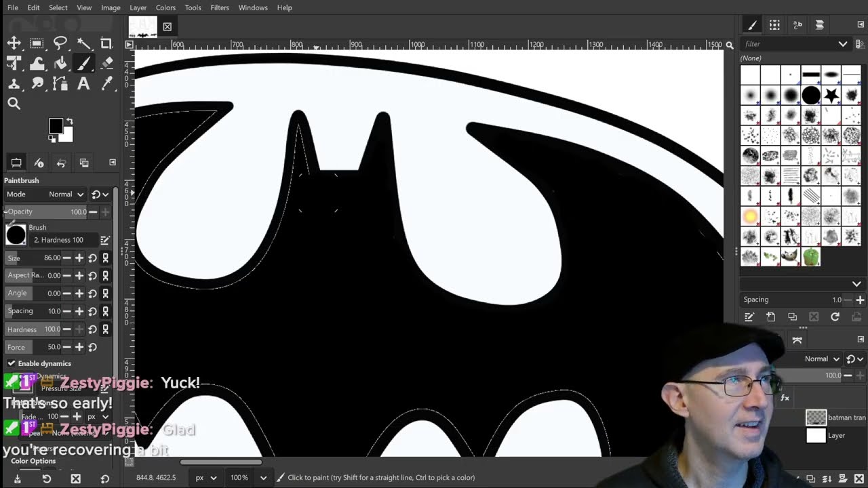Screen dimensions: 868x488
Task: Open the Images tab in toolbox dock
Action: click(x=84, y=163)
